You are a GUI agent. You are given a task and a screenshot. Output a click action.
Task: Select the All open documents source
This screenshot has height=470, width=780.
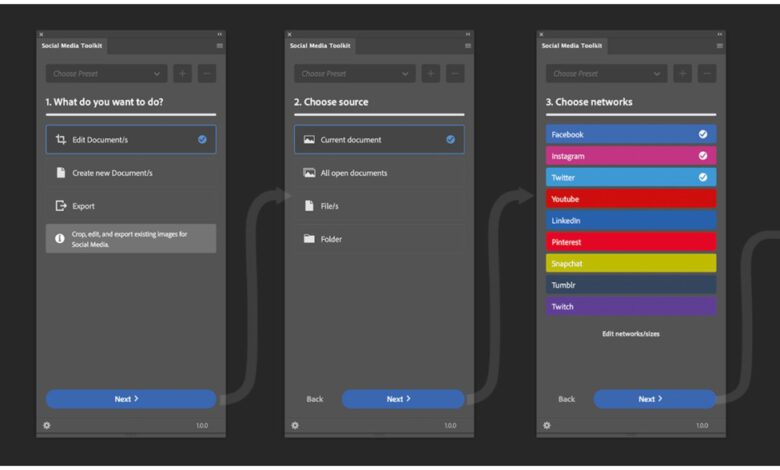click(x=379, y=173)
